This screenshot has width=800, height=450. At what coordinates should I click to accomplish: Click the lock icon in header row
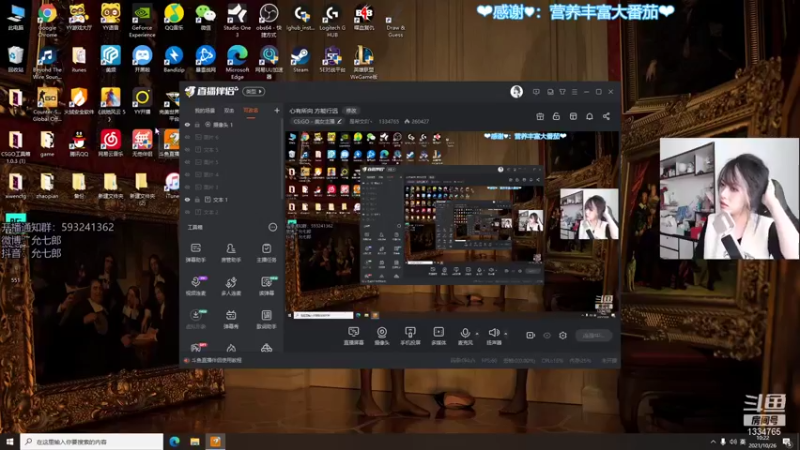coord(556,116)
